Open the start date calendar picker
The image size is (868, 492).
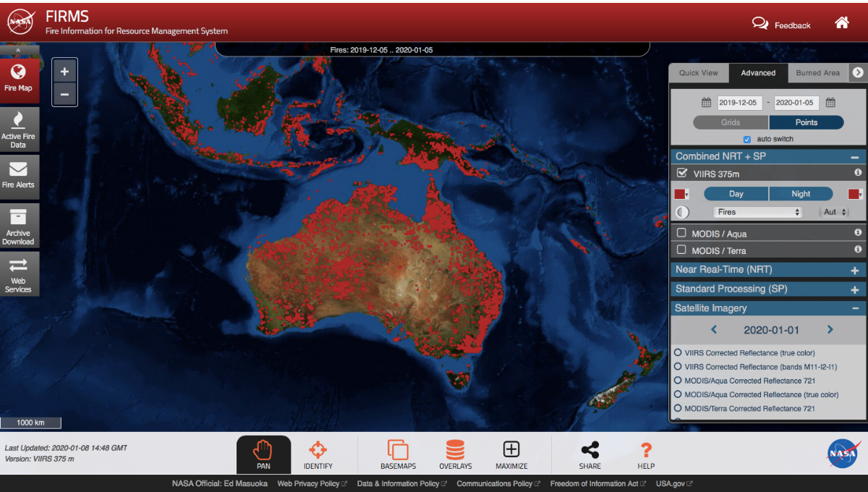click(706, 103)
